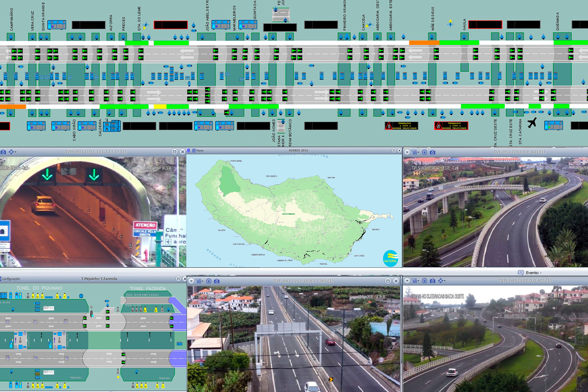Screen dimensions: 588x392
Task: Open PTZ move control dropdown in TVM-001
Action: coord(12,152)
